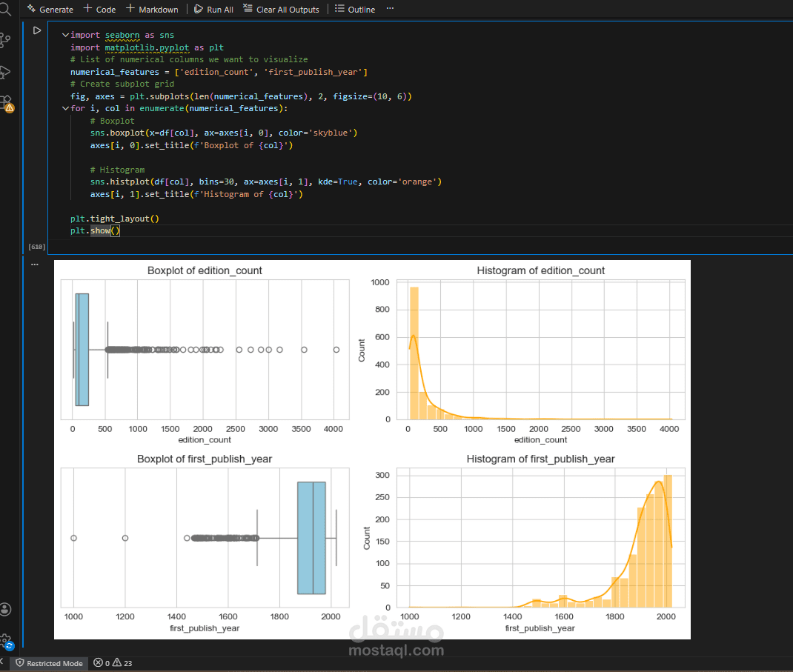Collapse the import seaborn code fold
793x672 pixels.
tap(65, 35)
